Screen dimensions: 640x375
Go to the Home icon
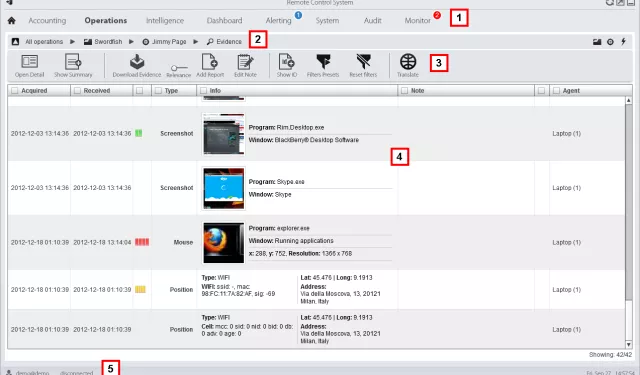click(x=11, y=20)
